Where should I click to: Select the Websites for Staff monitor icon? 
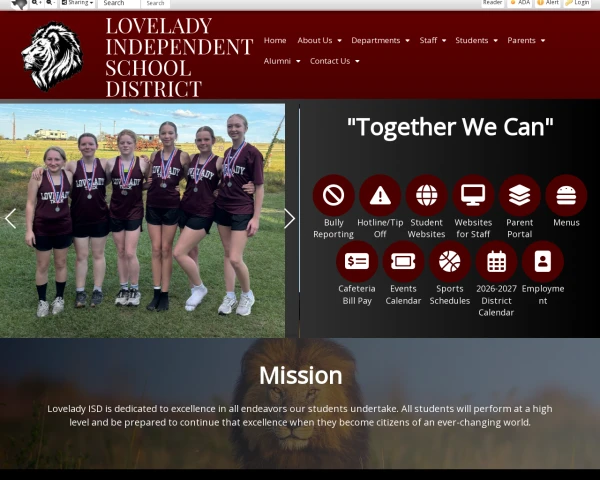coord(473,195)
